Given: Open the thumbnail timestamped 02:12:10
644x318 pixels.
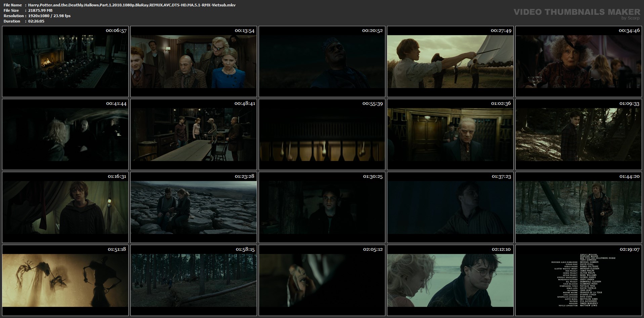Looking at the screenshot, I should (450, 280).
